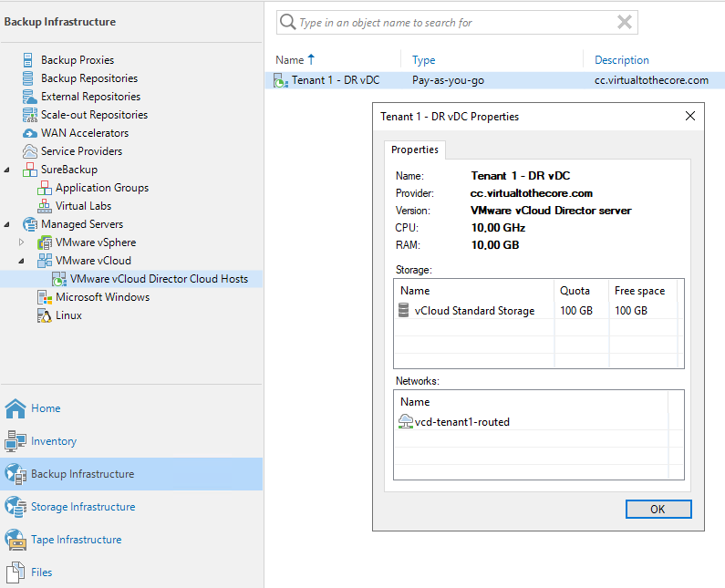This screenshot has height=588, width=725.
Task: Clear the search box with X
Action: (x=624, y=22)
